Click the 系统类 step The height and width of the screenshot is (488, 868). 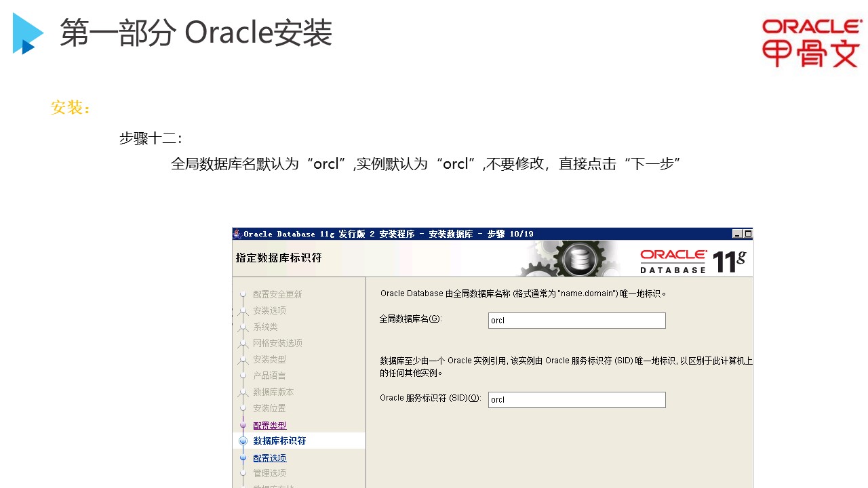point(265,327)
